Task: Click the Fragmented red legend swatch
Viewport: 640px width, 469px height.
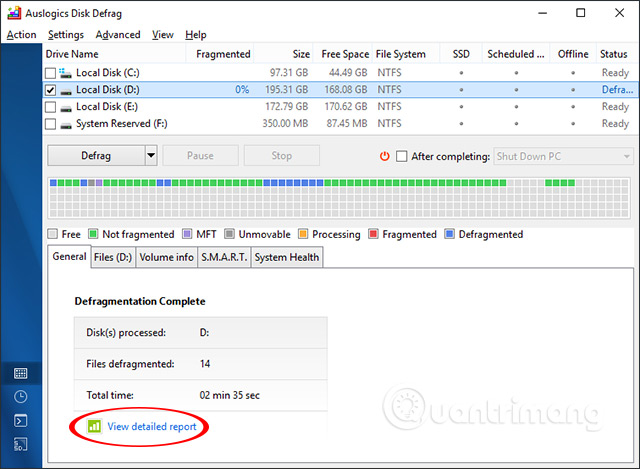Action: pyautogui.click(x=373, y=234)
